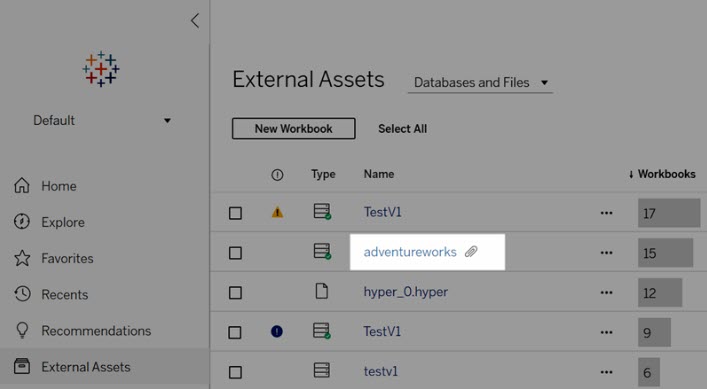Click the Tableau logo
707x389 pixels.
pos(101,69)
